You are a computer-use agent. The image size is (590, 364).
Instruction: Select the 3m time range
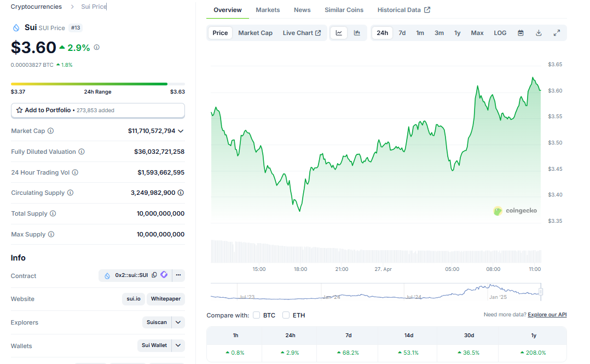click(439, 33)
